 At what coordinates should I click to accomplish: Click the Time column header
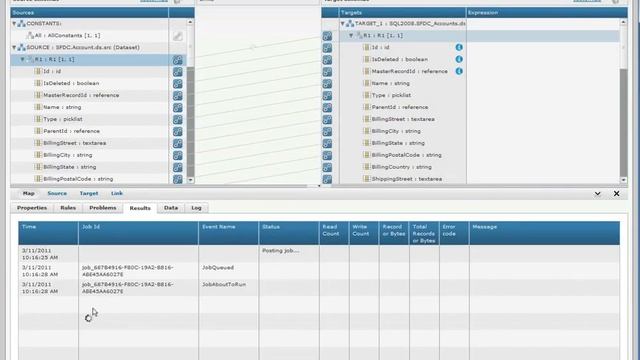pos(48,233)
